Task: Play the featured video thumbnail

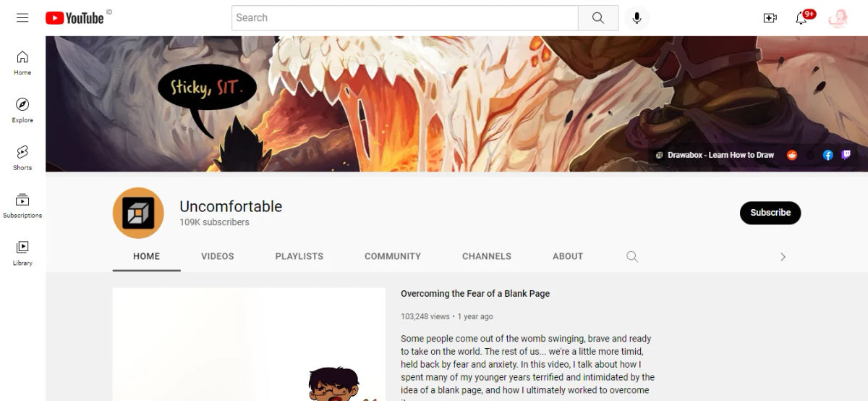Action: pyautogui.click(x=249, y=345)
